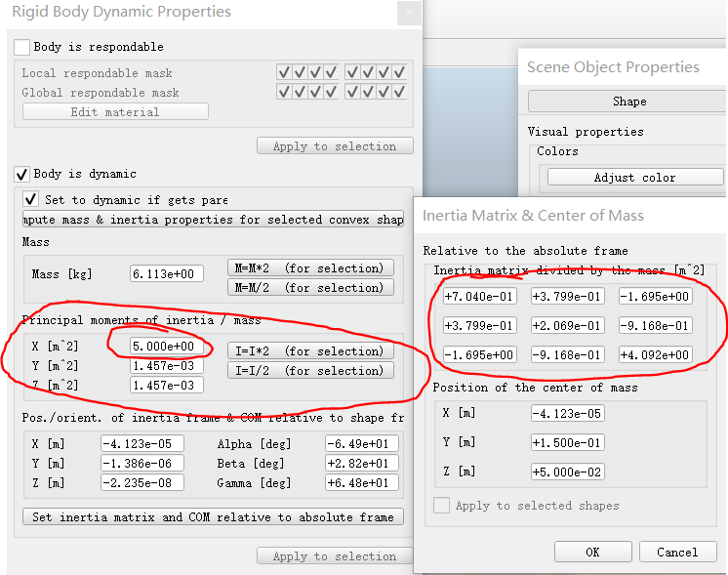This screenshot has width=728, height=575.
Task: Toggle the Body is respondable checkbox
Action: [22, 47]
